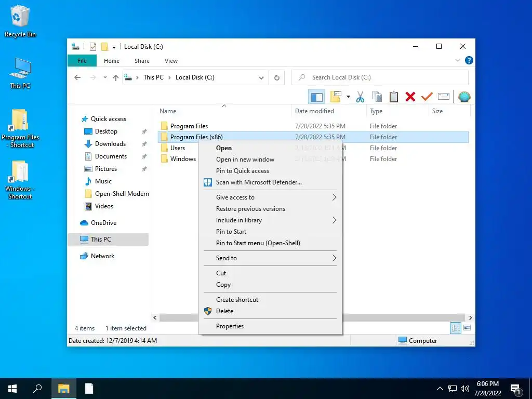Open recent locations dropdown arrow

[x=105, y=77]
